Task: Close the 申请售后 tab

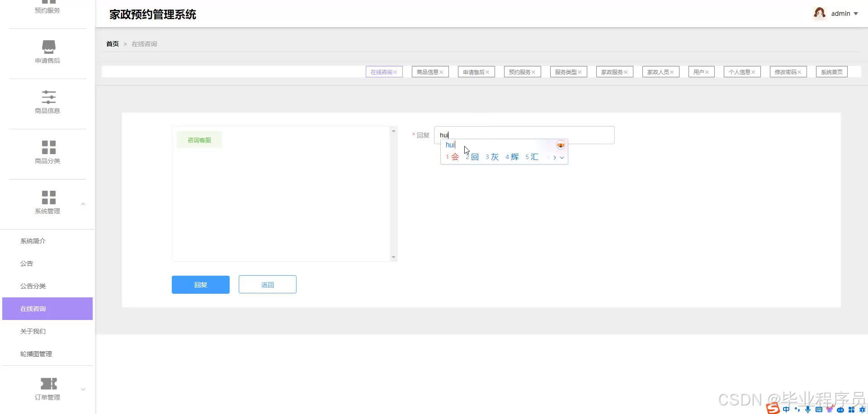Action: 487,72
